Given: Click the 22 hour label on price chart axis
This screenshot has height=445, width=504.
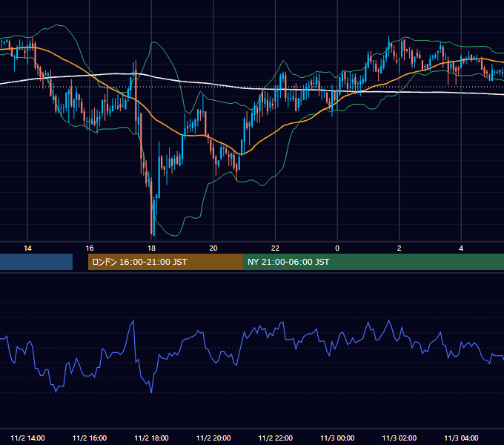Looking at the screenshot, I should tap(275, 248).
